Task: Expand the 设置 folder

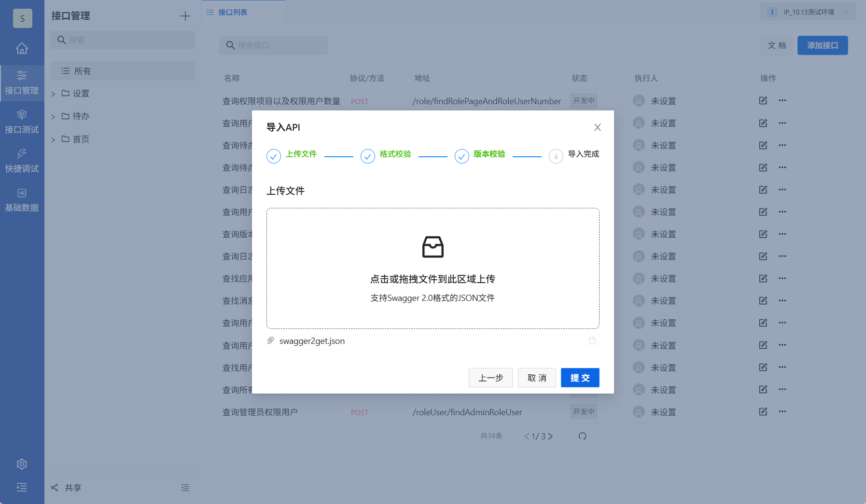Action: click(81, 93)
